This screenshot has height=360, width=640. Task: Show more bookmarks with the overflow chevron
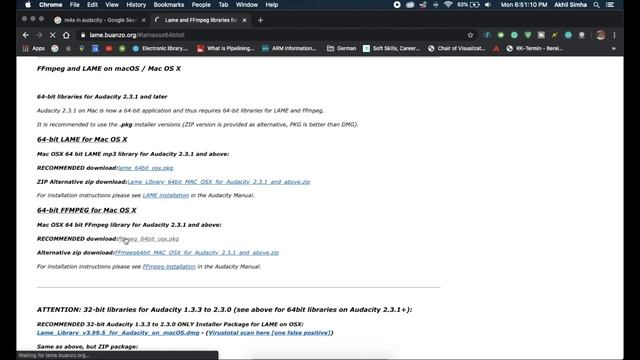coord(613,49)
